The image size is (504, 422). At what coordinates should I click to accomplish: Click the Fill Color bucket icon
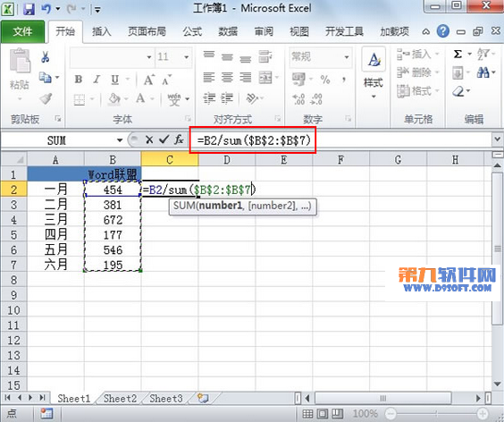pos(113,99)
